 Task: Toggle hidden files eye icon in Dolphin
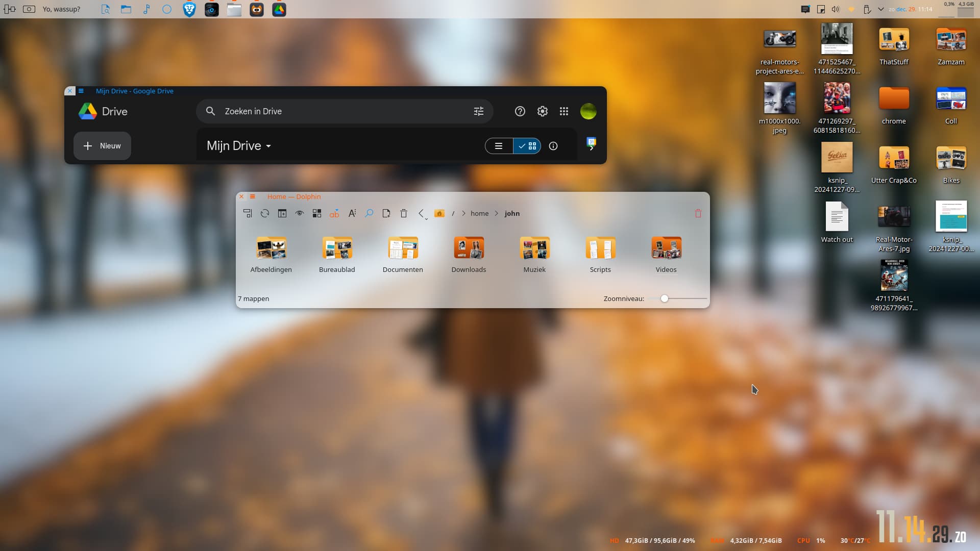click(x=300, y=213)
